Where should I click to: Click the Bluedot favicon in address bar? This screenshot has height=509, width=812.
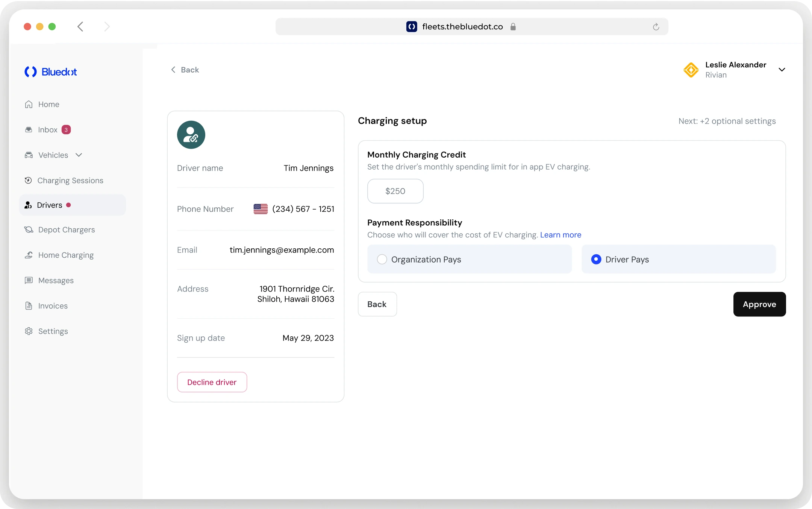412,26
